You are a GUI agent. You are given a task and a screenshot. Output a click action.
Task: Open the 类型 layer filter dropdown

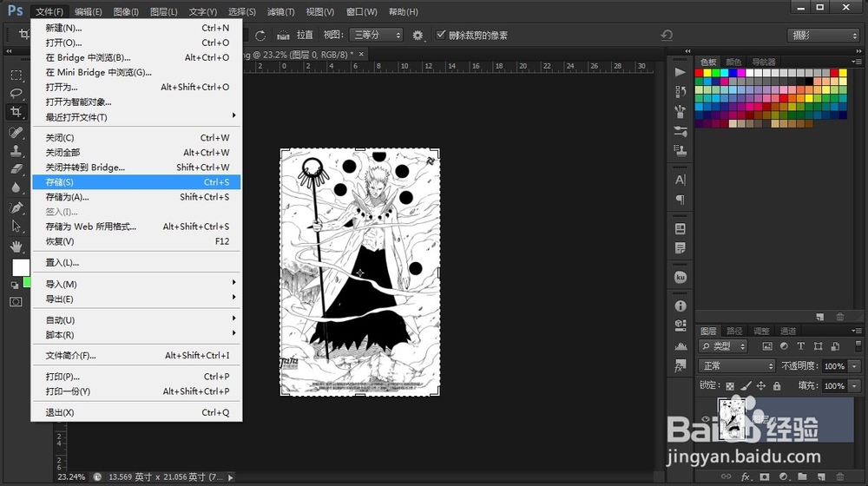[723, 346]
